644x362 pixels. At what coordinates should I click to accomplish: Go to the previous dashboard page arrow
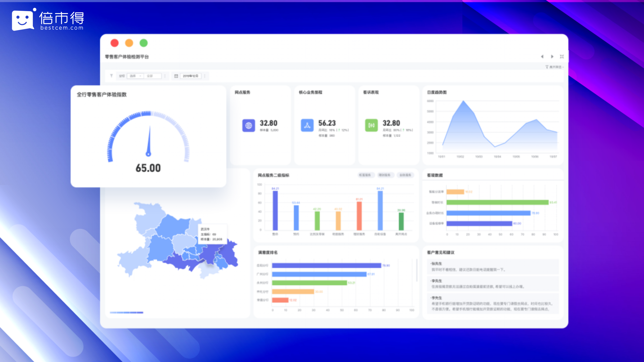542,57
